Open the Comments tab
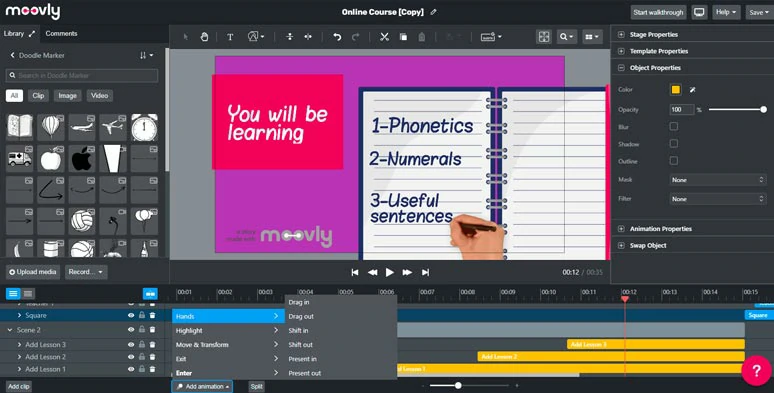This screenshot has height=393, width=774. (61, 34)
